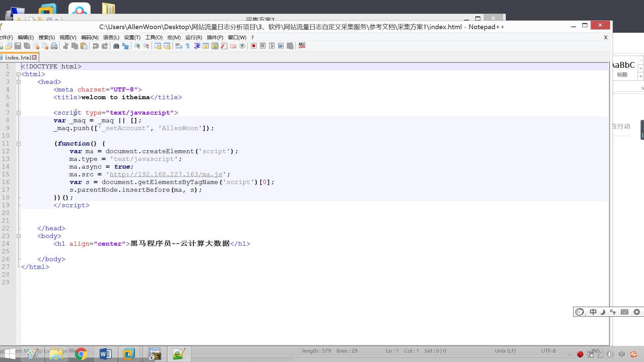Click the Paste toolbar icon
The height and width of the screenshot is (362, 644).
pyautogui.click(x=84, y=46)
